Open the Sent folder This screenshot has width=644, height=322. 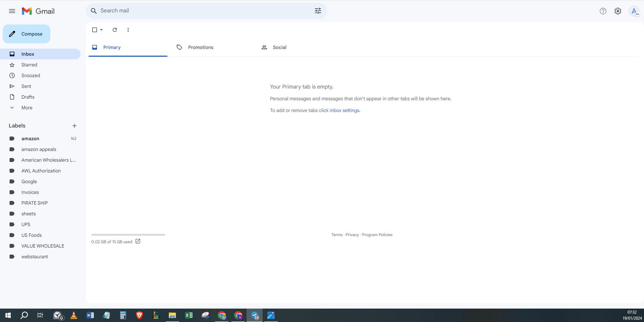(40, 86)
